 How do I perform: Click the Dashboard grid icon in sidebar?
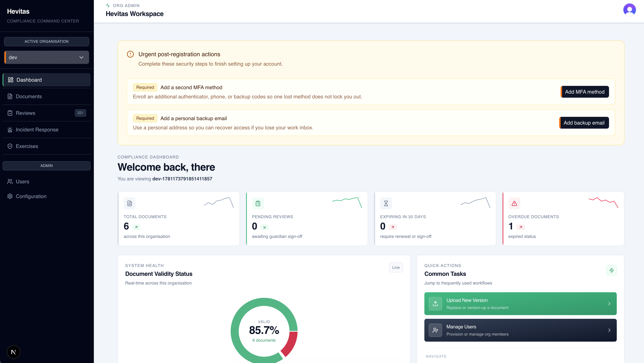point(10,80)
